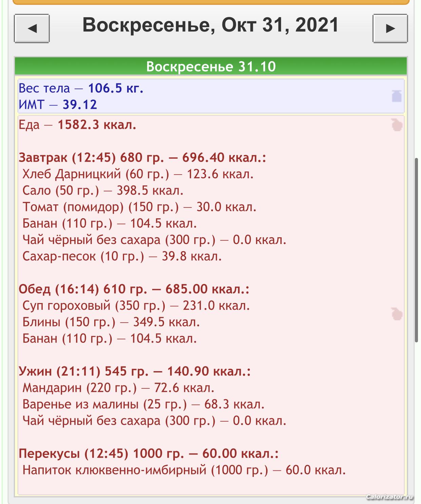The height and width of the screenshot is (504, 421).
Task: Select the Напиток клюквенно-имбирный entry
Action: click(184, 470)
